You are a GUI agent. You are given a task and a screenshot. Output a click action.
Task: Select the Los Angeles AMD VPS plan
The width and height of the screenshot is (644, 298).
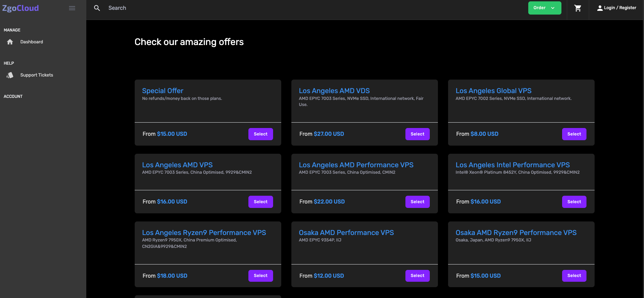(261, 202)
